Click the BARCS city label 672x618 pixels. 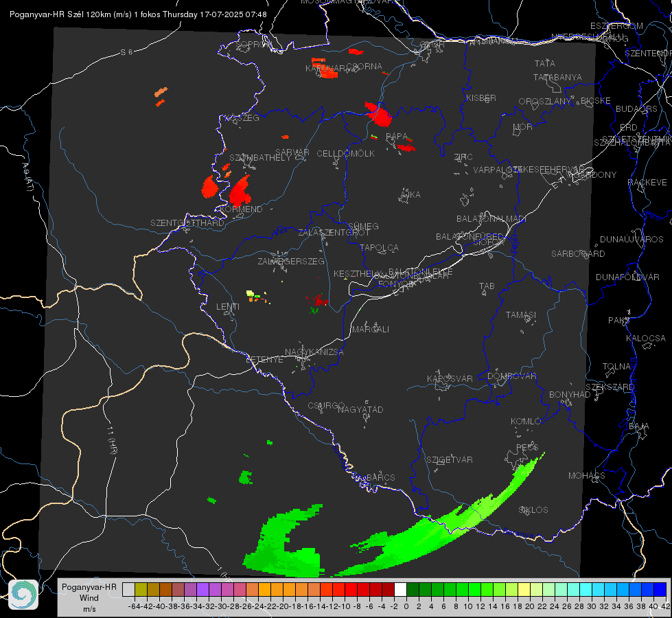[x=380, y=477]
